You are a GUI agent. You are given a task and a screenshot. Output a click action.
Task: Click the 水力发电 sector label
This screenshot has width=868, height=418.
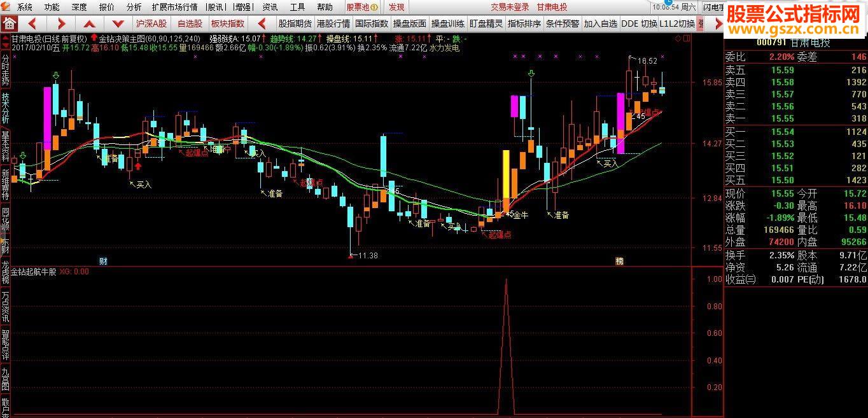click(444, 47)
